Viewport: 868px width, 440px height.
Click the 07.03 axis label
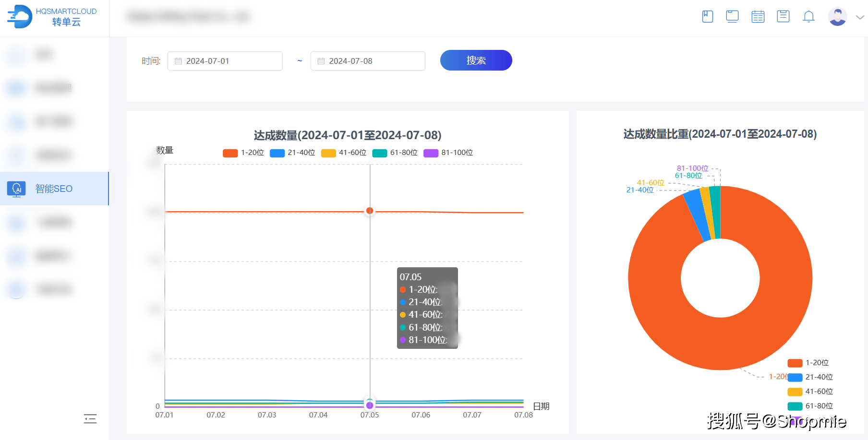pyautogui.click(x=267, y=415)
